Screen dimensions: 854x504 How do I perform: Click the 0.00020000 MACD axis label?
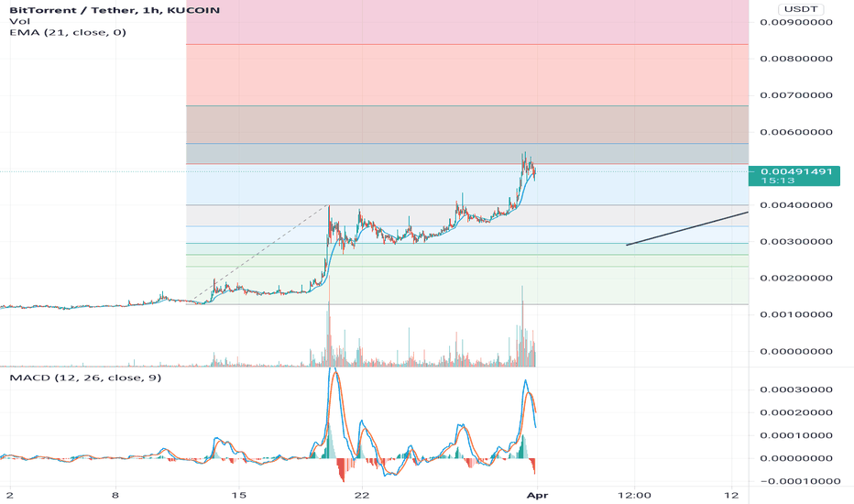tap(796, 412)
